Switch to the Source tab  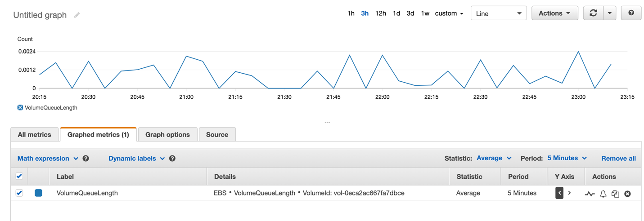click(x=217, y=134)
